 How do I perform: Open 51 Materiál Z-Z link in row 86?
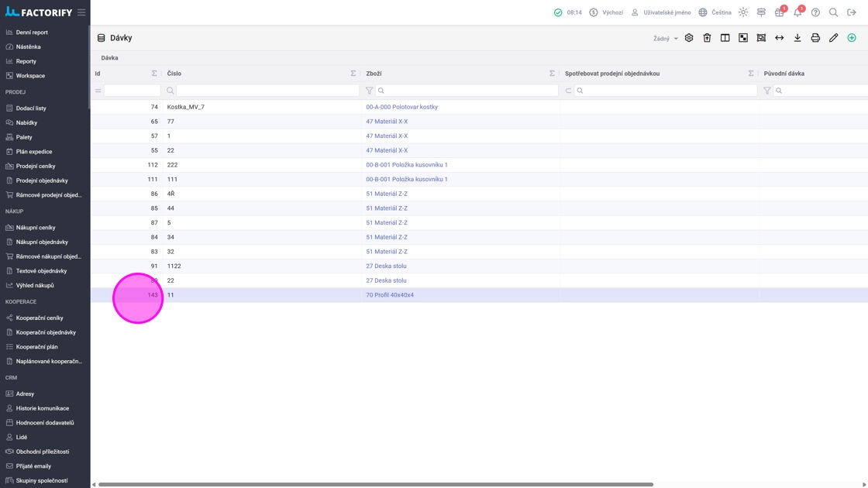[387, 194]
